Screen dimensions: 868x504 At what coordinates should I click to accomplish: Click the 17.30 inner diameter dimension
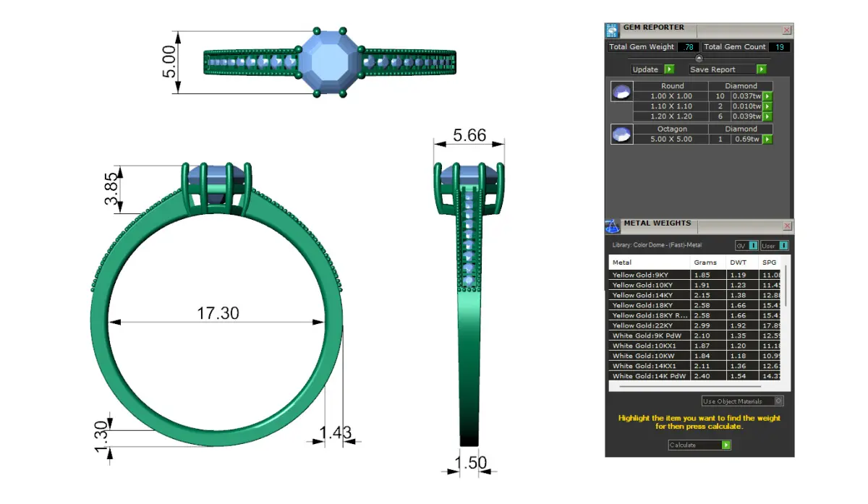tap(218, 313)
